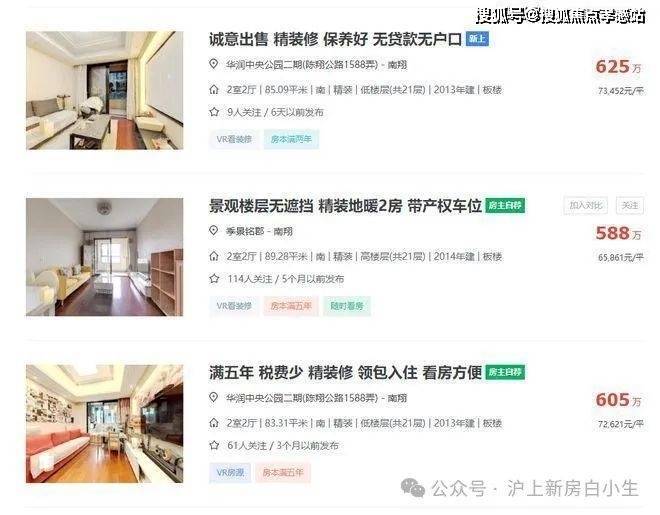Image resolution: width=660 pixels, height=515 pixels.
Task: Click the location pin icon beside 季景铭郡
Action: [x=214, y=231]
